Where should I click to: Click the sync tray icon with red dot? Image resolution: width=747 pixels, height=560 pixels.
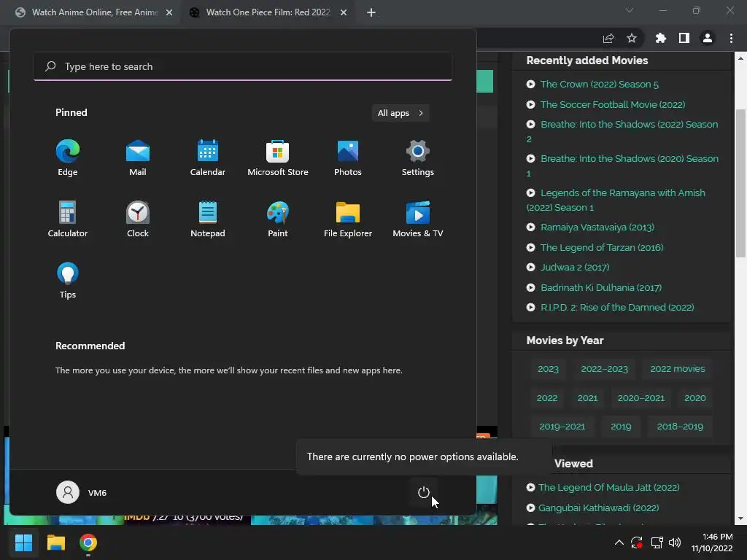coord(637,542)
